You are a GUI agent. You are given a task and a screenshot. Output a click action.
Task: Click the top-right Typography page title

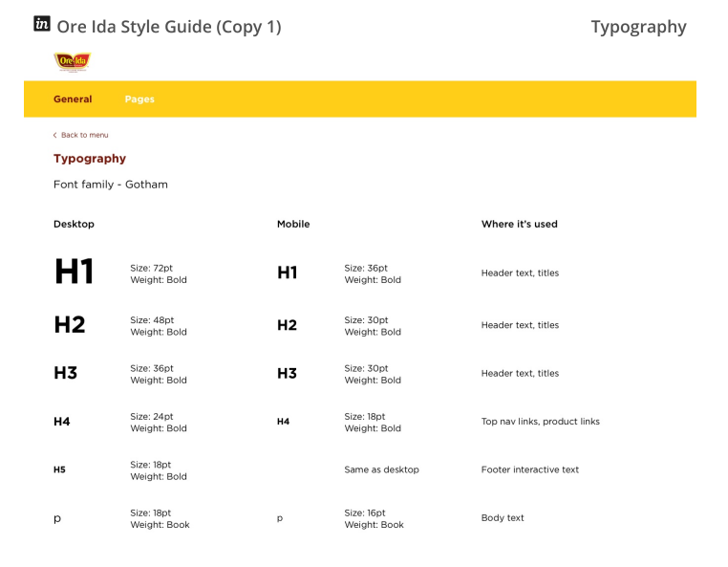coord(638,27)
